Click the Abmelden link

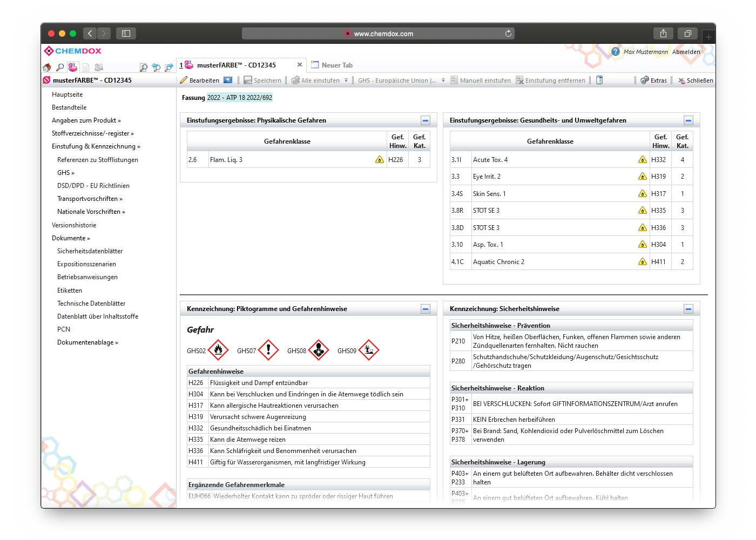click(686, 52)
